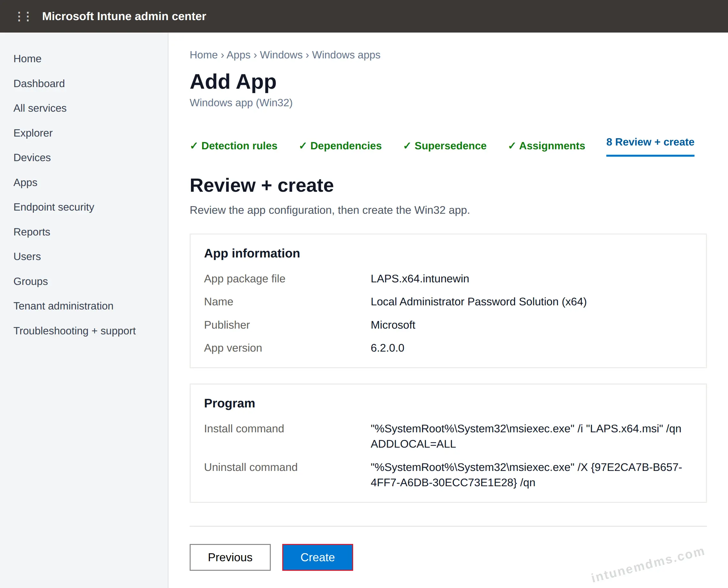The image size is (728, 588).
Task: Click the Windows app (Win32) subtitle
Action: [x=241, y=103]
